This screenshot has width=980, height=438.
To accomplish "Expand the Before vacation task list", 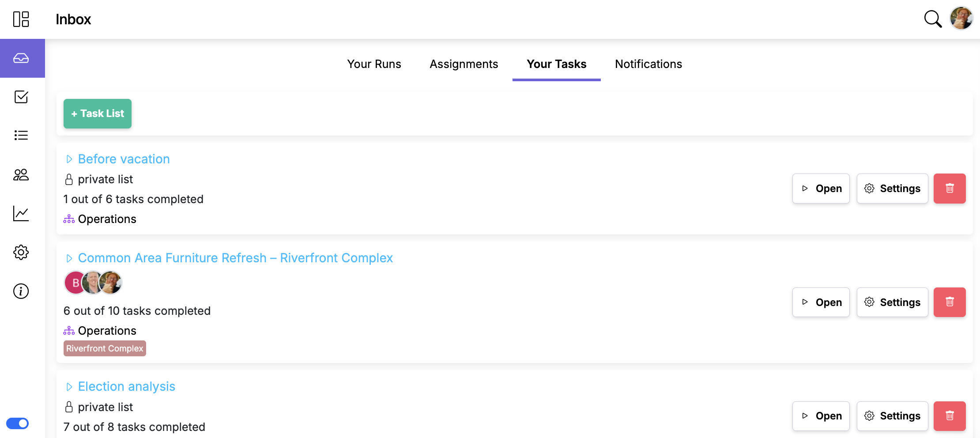I will (69, 159).
